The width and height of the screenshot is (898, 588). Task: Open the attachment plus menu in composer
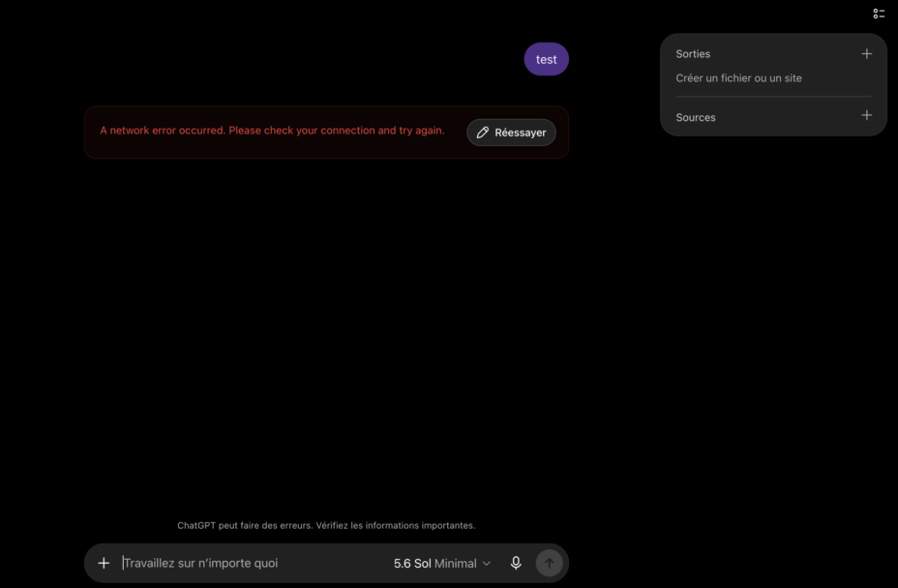point(104,563)
